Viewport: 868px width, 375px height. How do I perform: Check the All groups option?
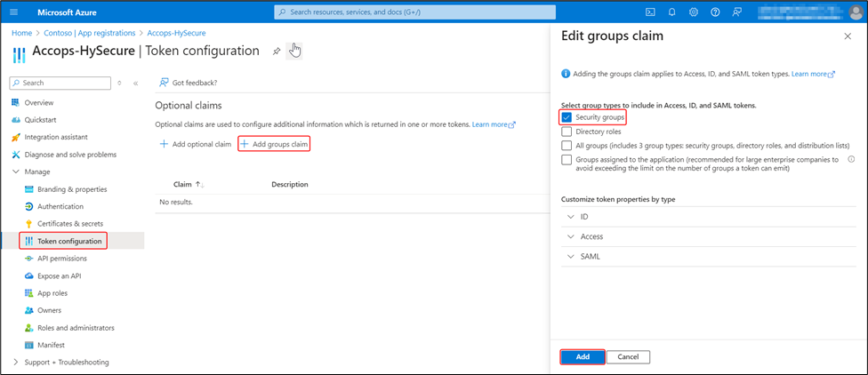567,145
